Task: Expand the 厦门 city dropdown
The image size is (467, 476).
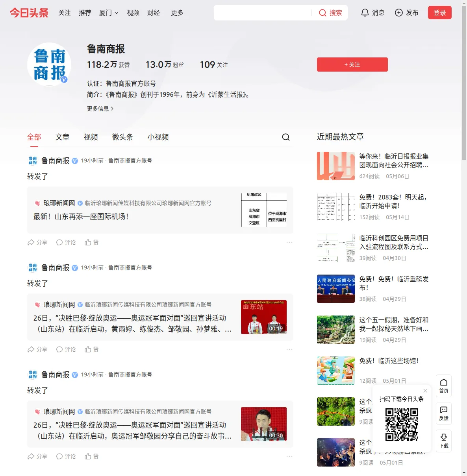Action: coord(109,13)
